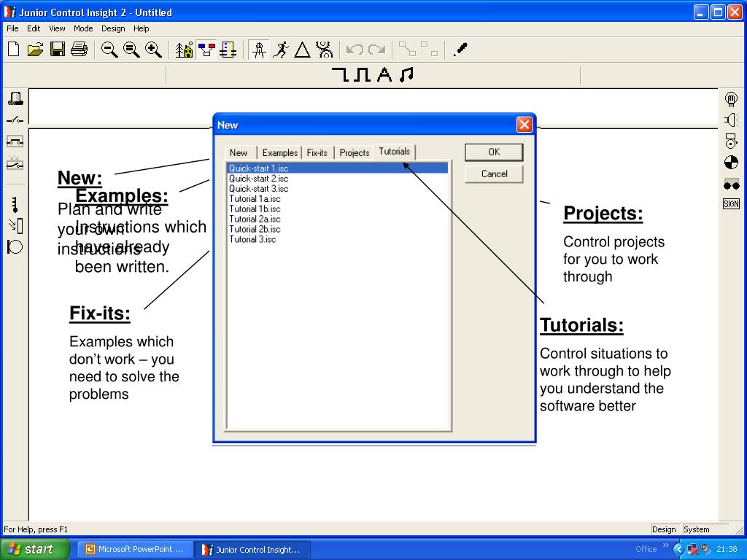Add the open switch input from left palette
The height and width of the screenshot is (560, 747).
pos(15,120)
